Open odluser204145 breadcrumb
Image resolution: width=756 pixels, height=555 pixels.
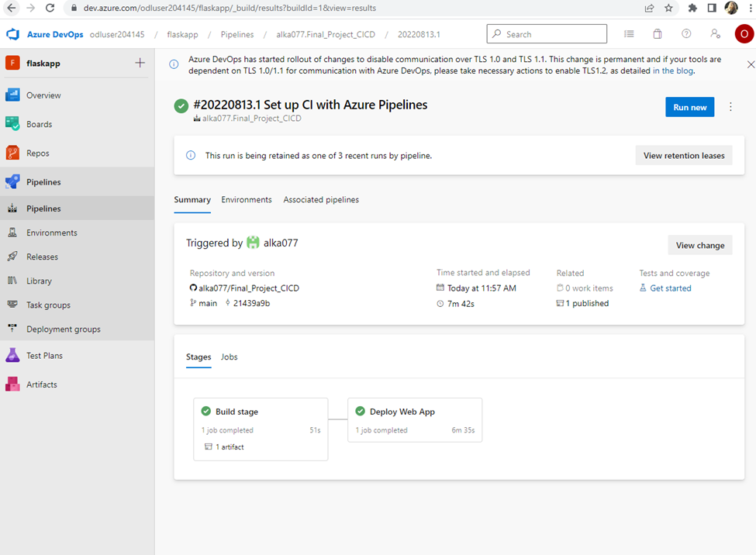click(117, 34)
